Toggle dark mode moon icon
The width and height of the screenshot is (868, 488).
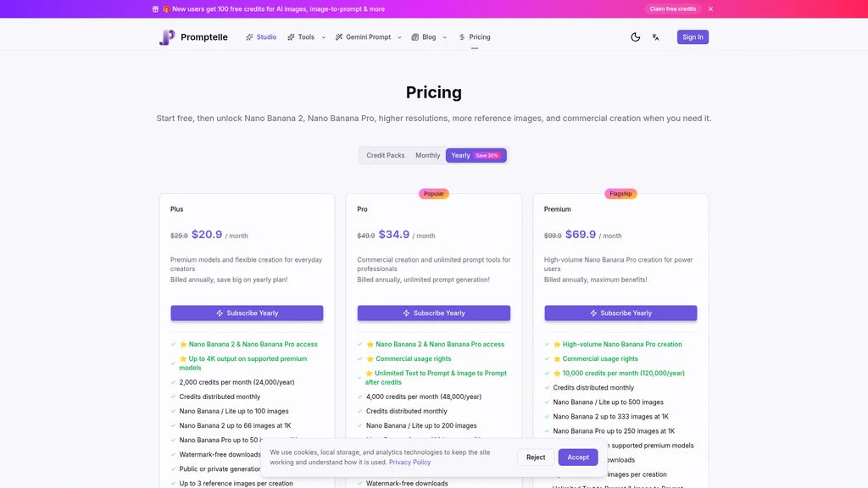(x=636, y=37)
